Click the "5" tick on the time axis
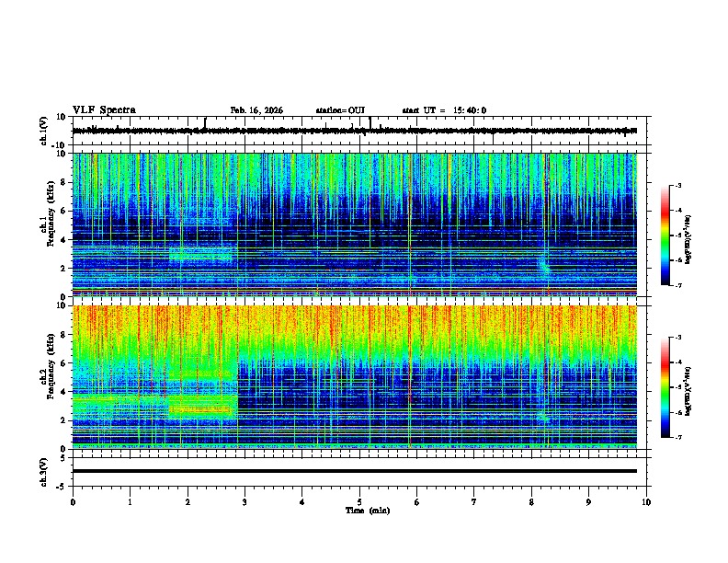The width and height of the screenshot is (728, 563). click(359, 502)
